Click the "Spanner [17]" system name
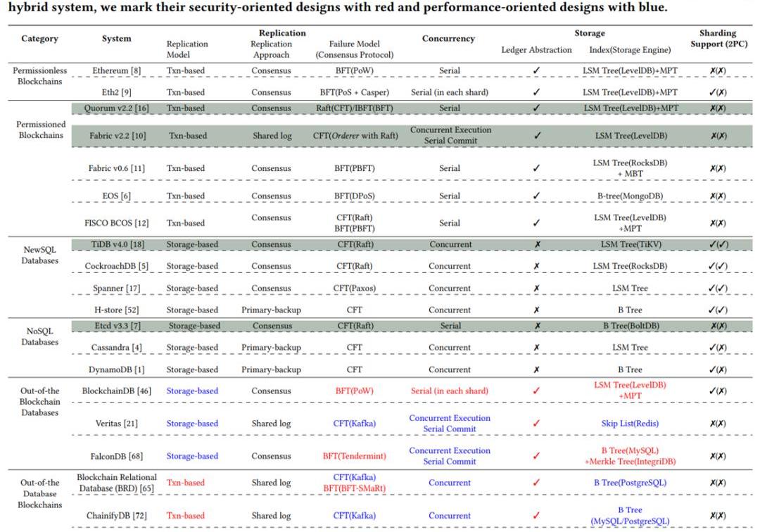760x532 pixels. click(116, 289)
